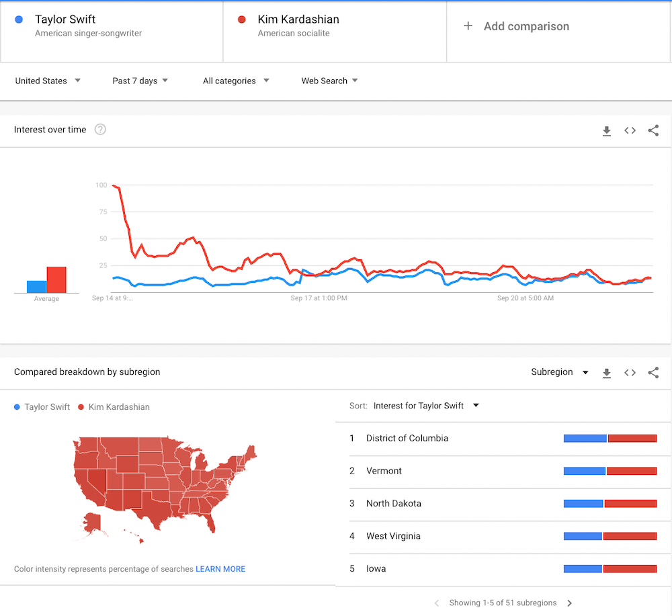Download subregion breakdown data
The height and width of the screenshot is (616, 672).
click(606, 373)
